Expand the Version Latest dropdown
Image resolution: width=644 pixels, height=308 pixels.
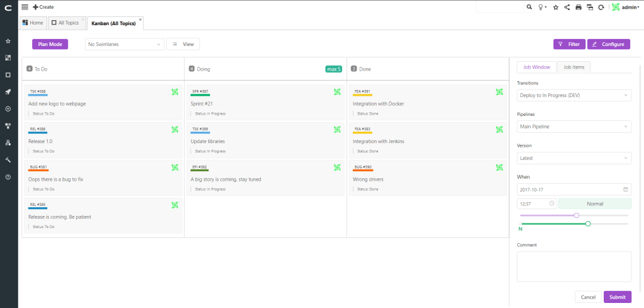tap(574, 158)
